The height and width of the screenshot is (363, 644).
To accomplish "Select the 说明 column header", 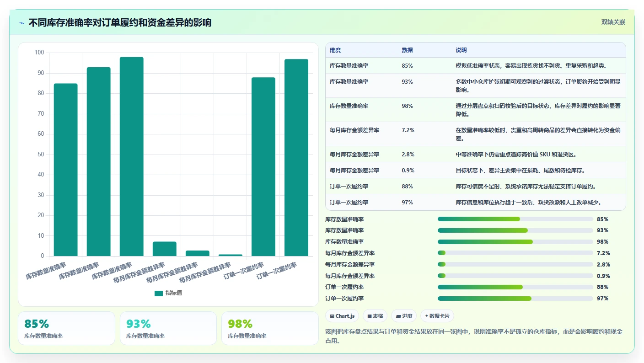I will (x=461, y=50).
